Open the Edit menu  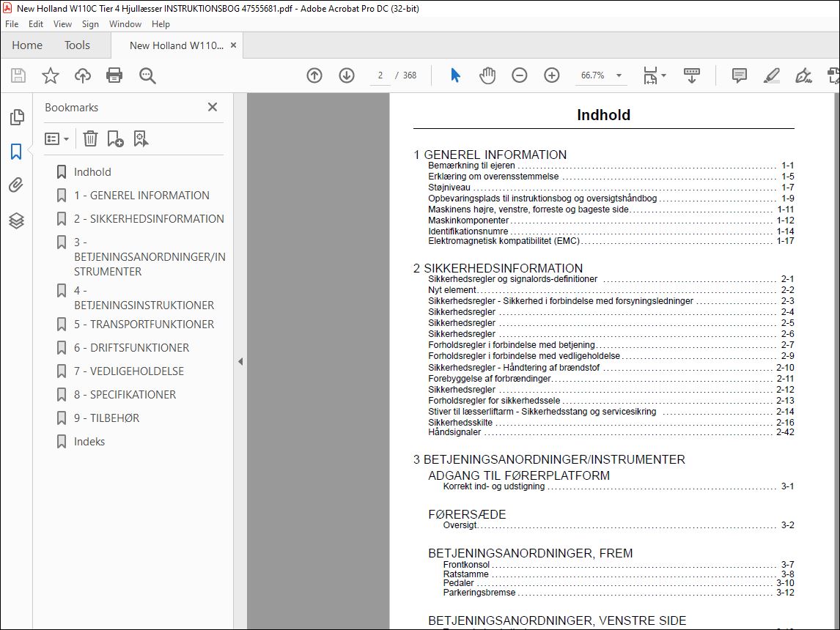pyautogui.click(x=36, y=24)
